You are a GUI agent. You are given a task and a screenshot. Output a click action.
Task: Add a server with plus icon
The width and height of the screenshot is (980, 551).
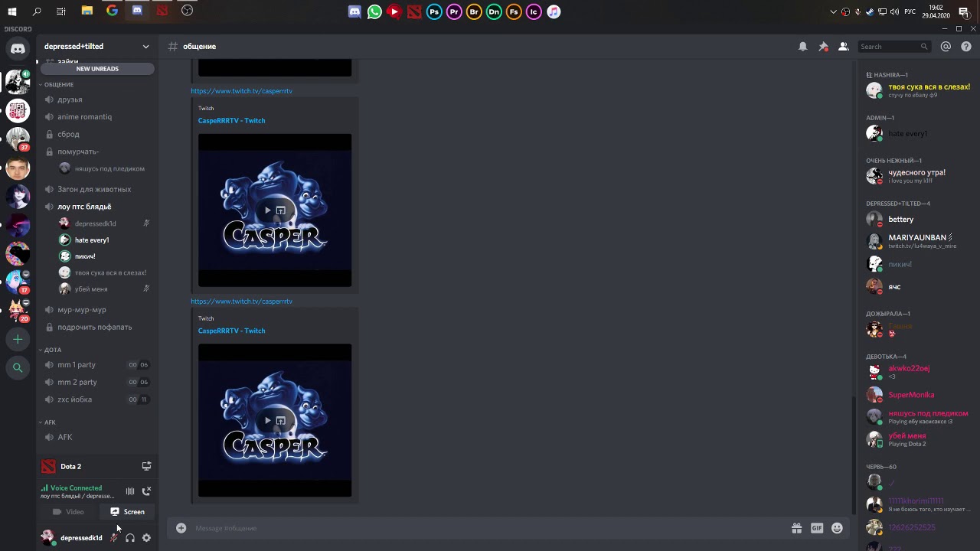pos(18,339)
